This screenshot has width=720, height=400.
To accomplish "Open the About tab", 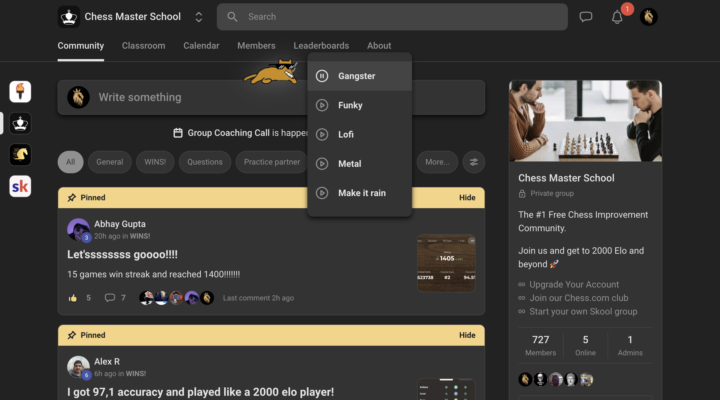I will [379, 46].
